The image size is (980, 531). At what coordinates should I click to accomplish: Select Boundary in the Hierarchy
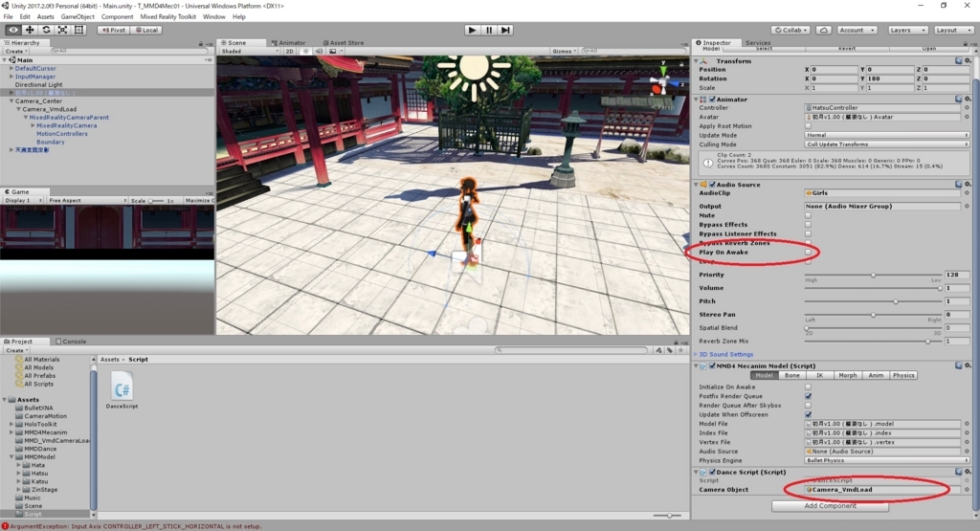(x=50, y=142)
